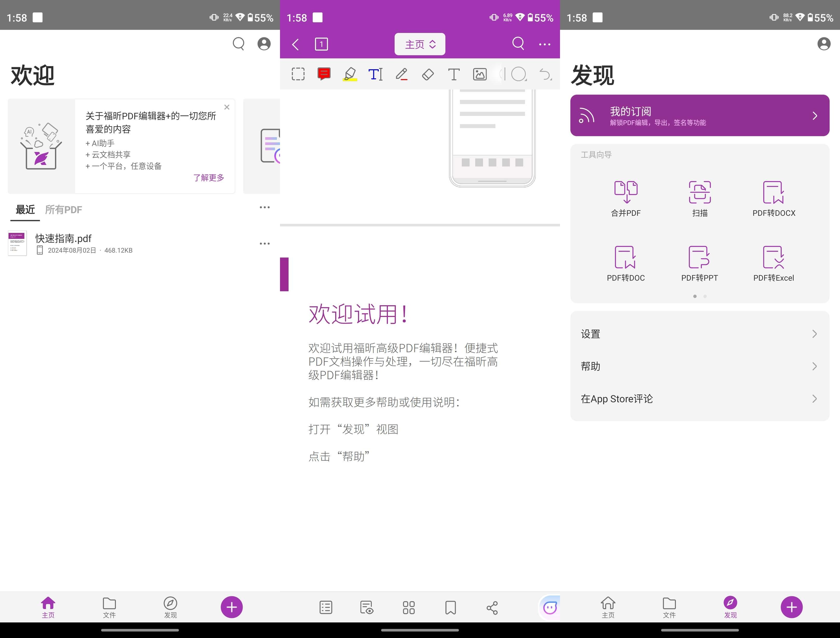Choose the insert image tool

[x=480, y=74]
